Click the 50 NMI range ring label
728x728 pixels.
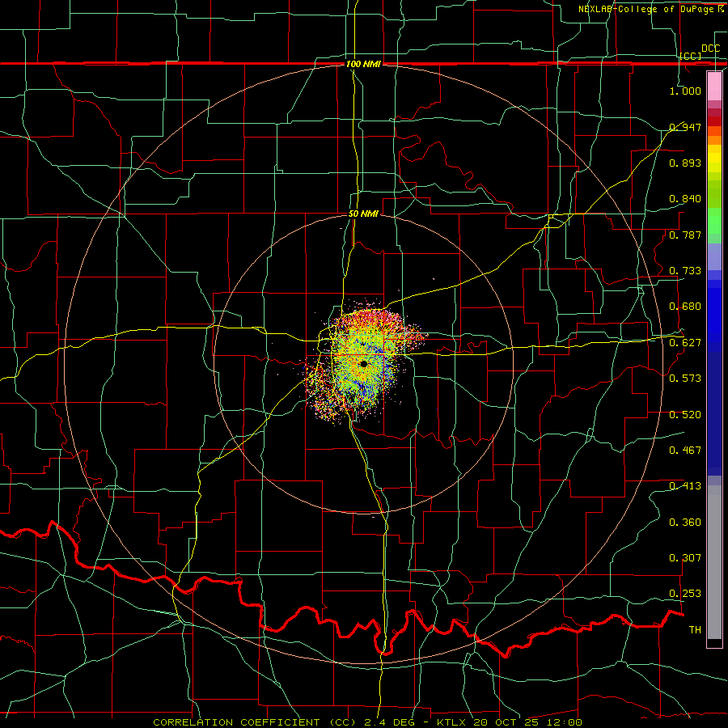point(363,214)
